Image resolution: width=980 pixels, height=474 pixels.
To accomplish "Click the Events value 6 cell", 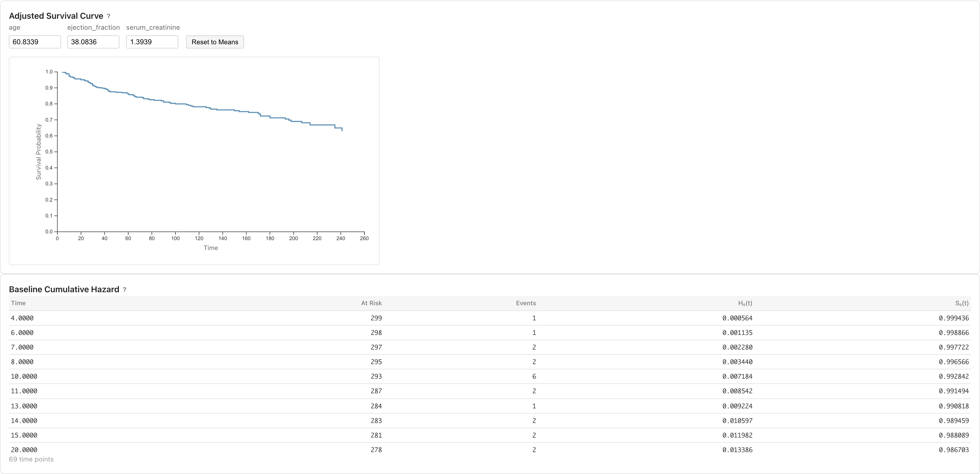I will click(x=534, y=376).
